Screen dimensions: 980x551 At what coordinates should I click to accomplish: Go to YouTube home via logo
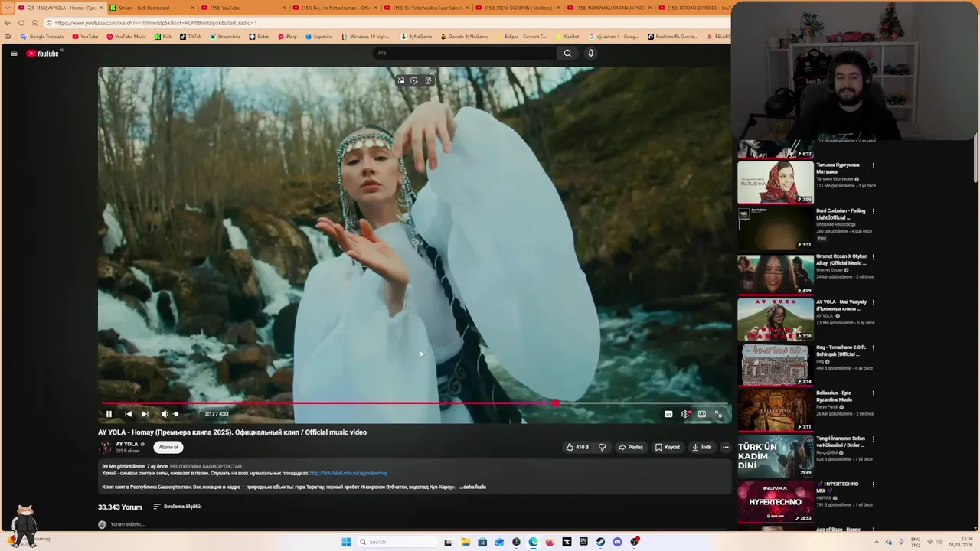point(43,53)
